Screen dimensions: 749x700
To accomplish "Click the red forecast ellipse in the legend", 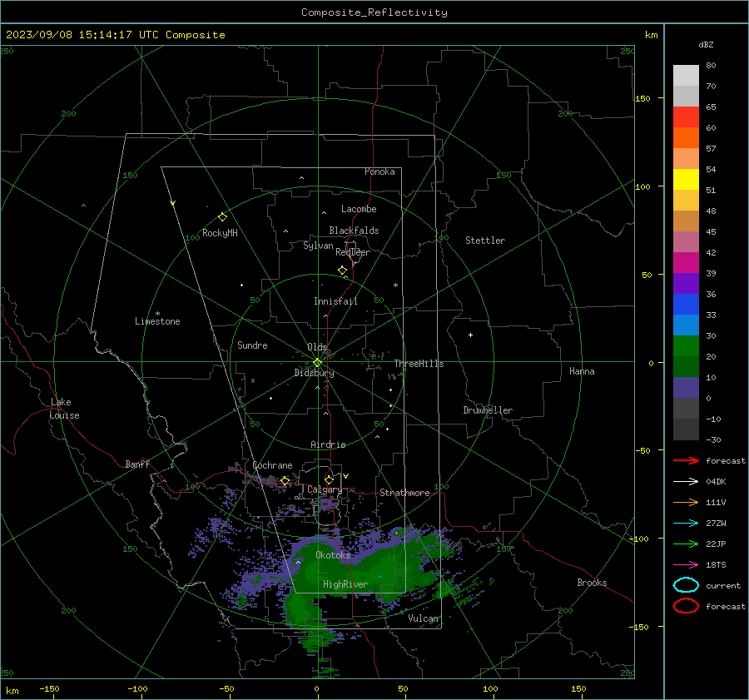I will point(686,606).
